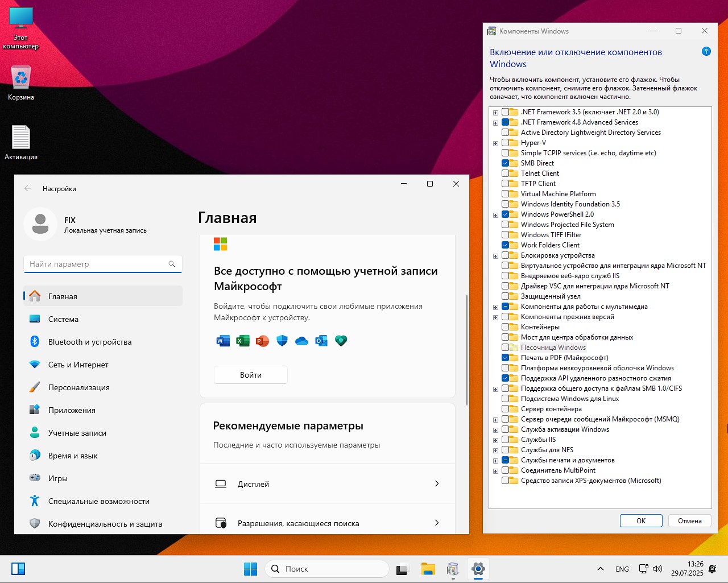The height and width of the screenshot is (583, 728).
Task: Open Главная in settings sidebar
Action: coord(103,296)
